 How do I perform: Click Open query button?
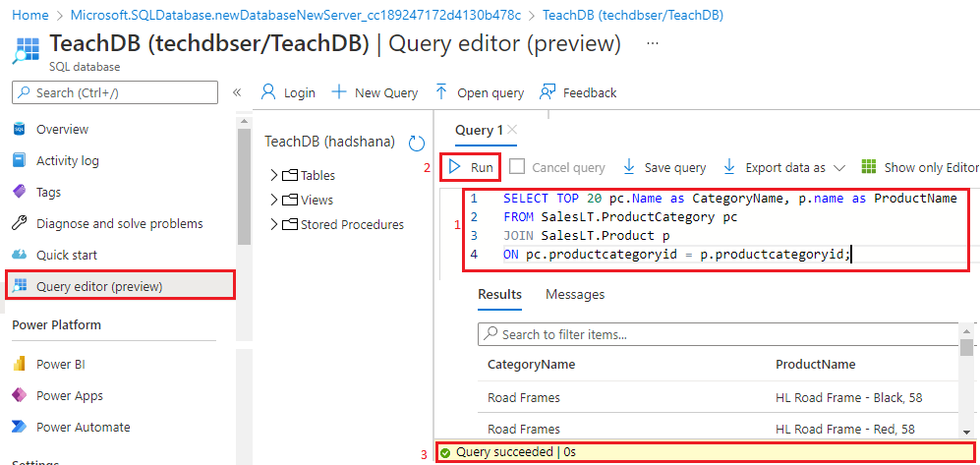pos(480,92)
